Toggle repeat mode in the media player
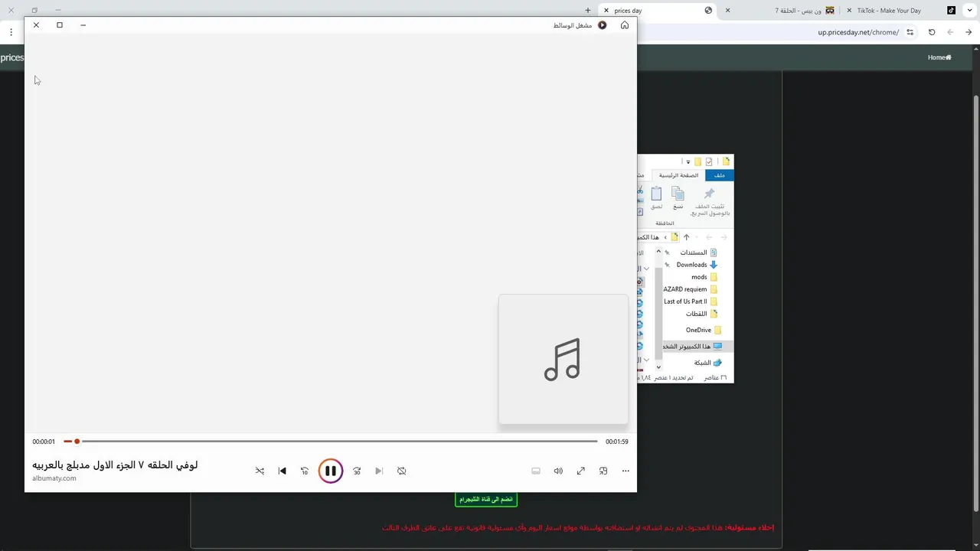Screen dimensions: 980x551 tap(401, 471)
